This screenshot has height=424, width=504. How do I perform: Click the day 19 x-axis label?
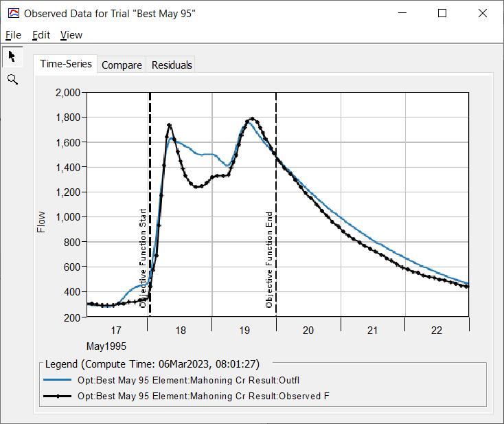coord(244,331)
